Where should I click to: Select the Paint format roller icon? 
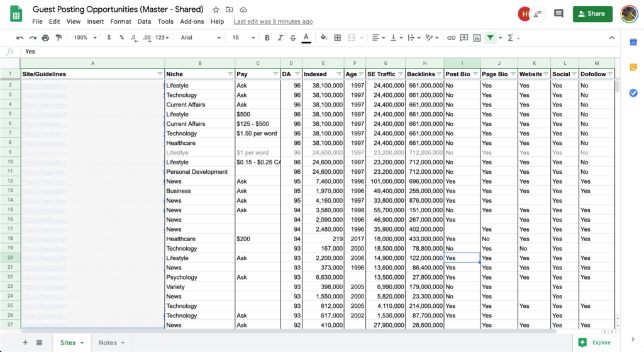[58, 38]
